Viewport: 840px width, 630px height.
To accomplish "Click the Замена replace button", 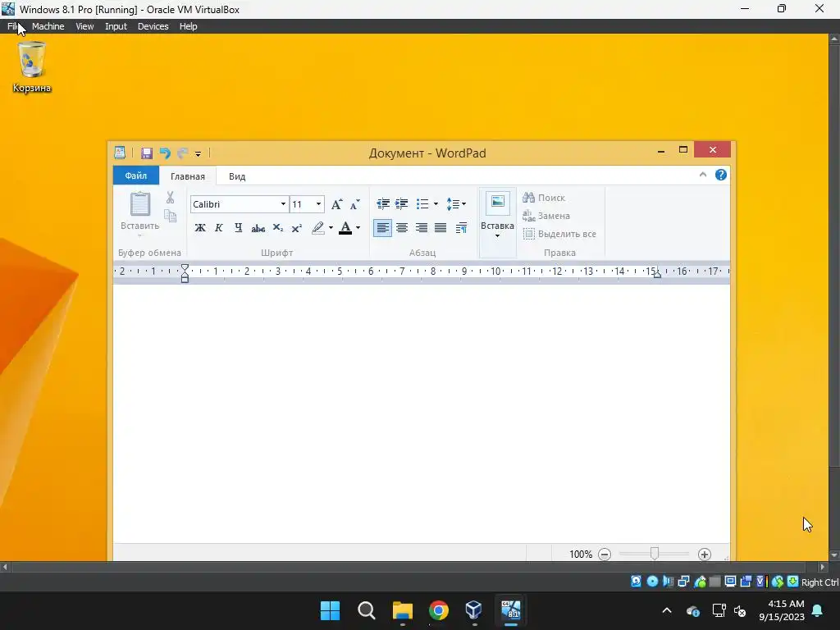I will [x=546, y=216].
